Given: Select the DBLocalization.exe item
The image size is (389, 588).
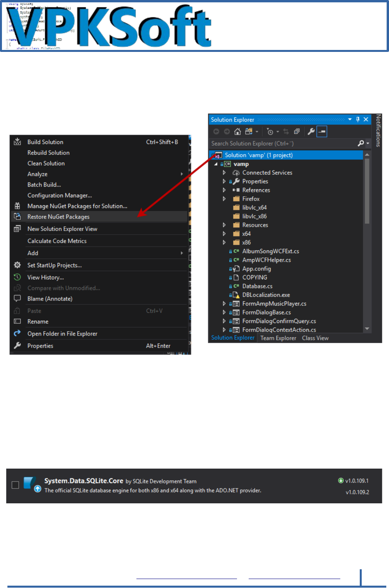Looking at the screenshot, I should click(266, 295).
